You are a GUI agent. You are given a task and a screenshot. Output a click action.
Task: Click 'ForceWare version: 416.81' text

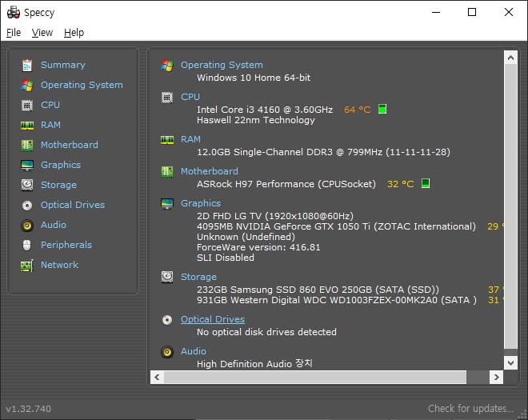[x=258, y=247]
